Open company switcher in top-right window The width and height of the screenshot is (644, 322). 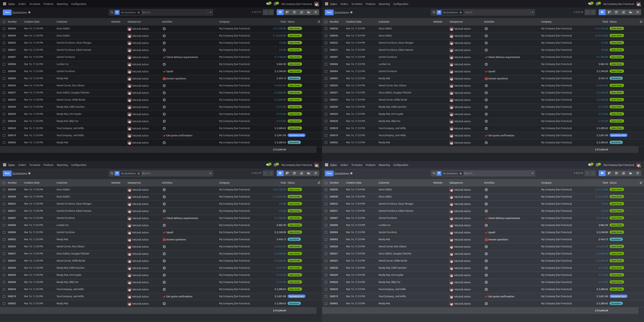618,4
